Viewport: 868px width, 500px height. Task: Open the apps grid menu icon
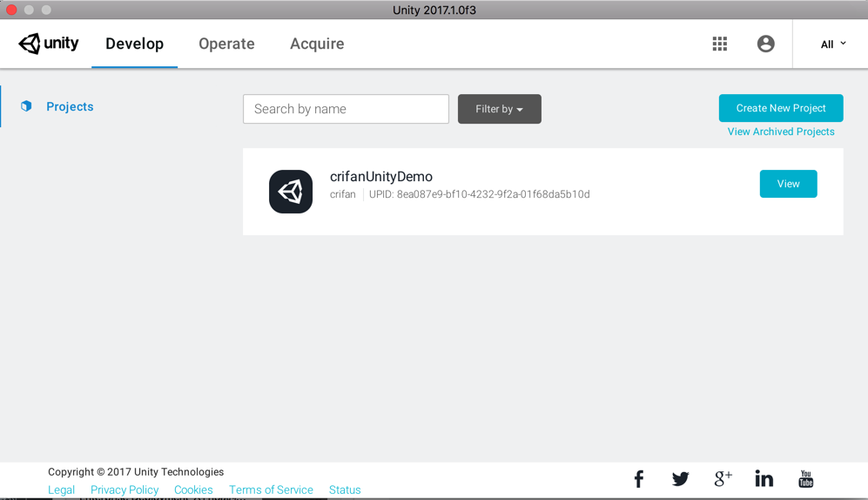[x=720, y=44]
